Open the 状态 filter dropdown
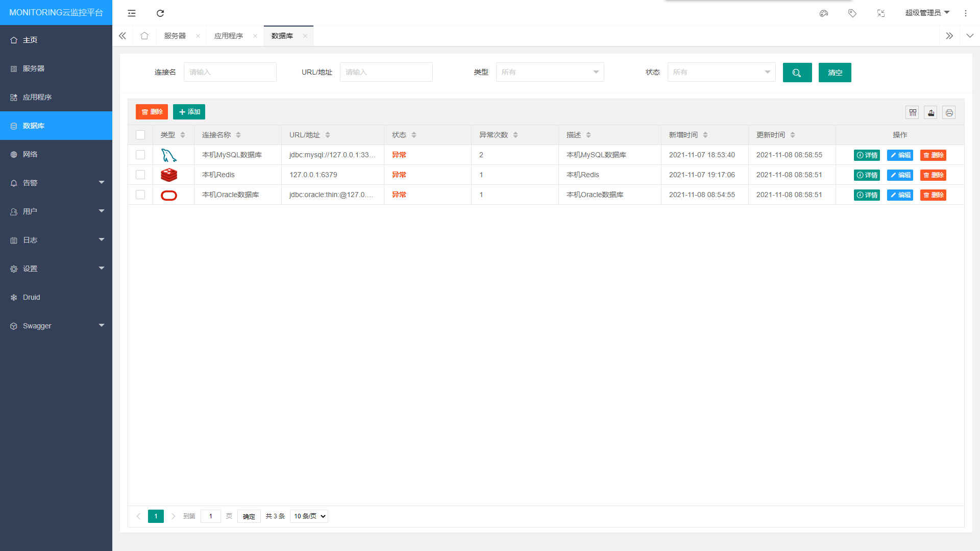Viewport: 980px width, 551px height. pyautogui.click(x=721, y=72)
